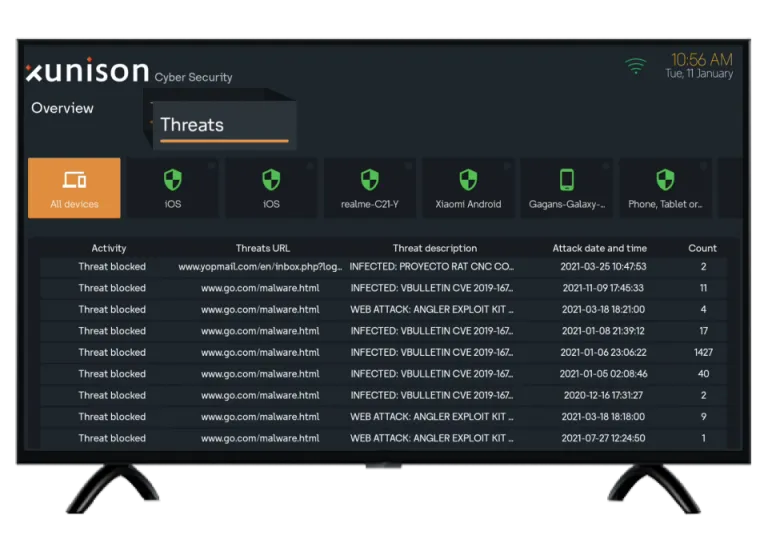Sort by the Activity column header
This screenshot has height=559, width=768.
point(109,248)
